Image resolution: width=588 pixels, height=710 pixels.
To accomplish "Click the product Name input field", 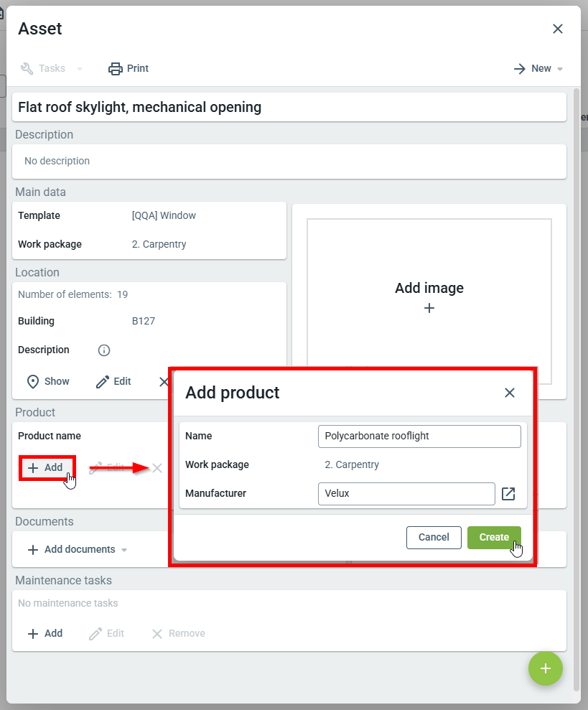I will (x=419, y=436).
